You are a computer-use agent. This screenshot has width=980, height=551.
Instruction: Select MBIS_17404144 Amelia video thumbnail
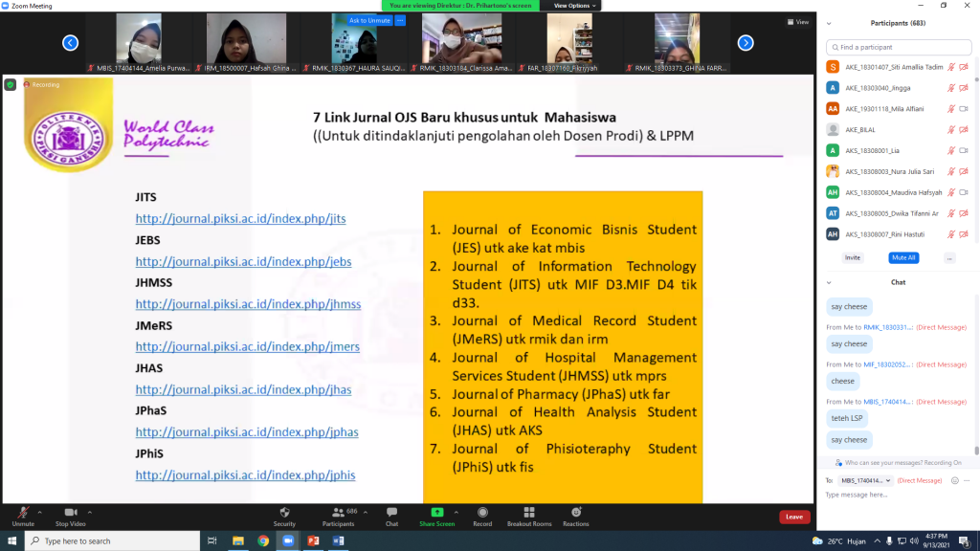click(139, 42)
